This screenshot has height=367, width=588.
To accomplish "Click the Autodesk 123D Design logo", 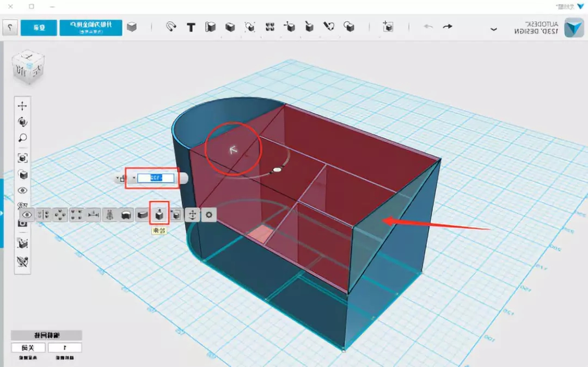I will coord(574,27).
